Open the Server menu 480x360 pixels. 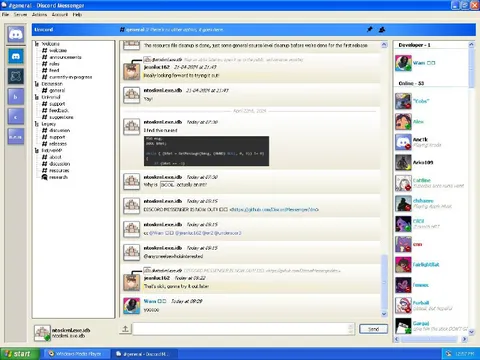20,14
